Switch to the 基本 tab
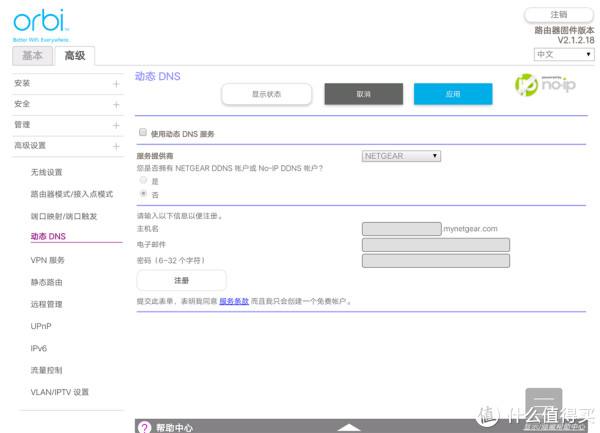600x433 pixels. tap(33, 56)
